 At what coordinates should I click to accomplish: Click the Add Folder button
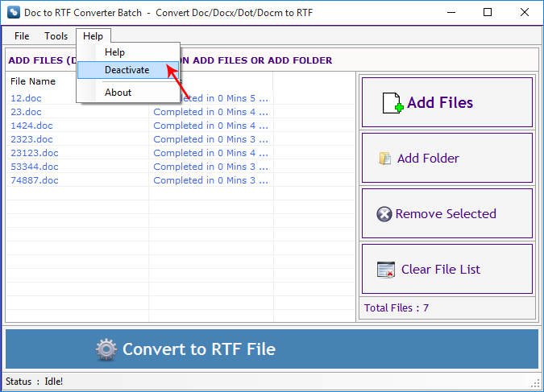pyautogui.click(x=446, y=158)
